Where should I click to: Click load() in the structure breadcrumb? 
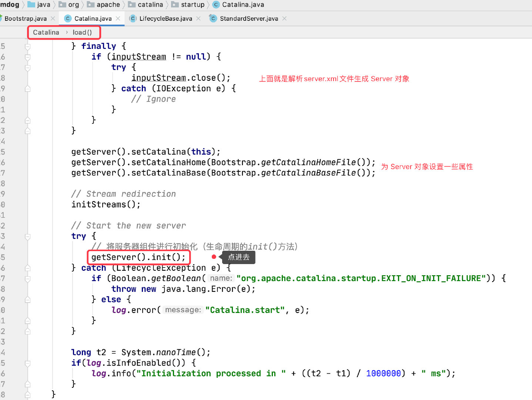pyautogui.click(x=82, y=32)
